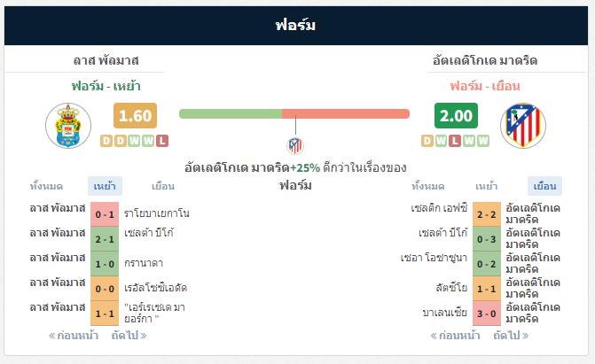Click the Atletico Madrid club crest
The width and height of the screenshot is (595, 364).
523,126
